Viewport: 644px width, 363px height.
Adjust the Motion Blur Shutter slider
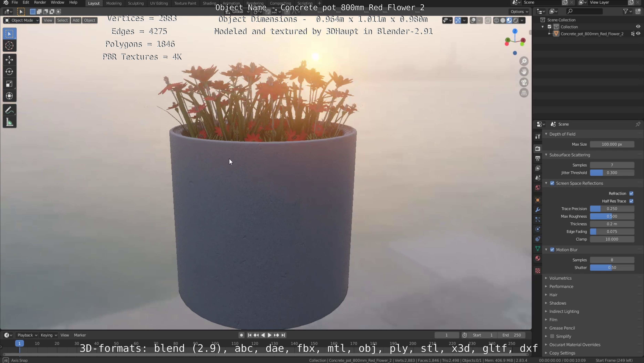(x=612, y=268)
